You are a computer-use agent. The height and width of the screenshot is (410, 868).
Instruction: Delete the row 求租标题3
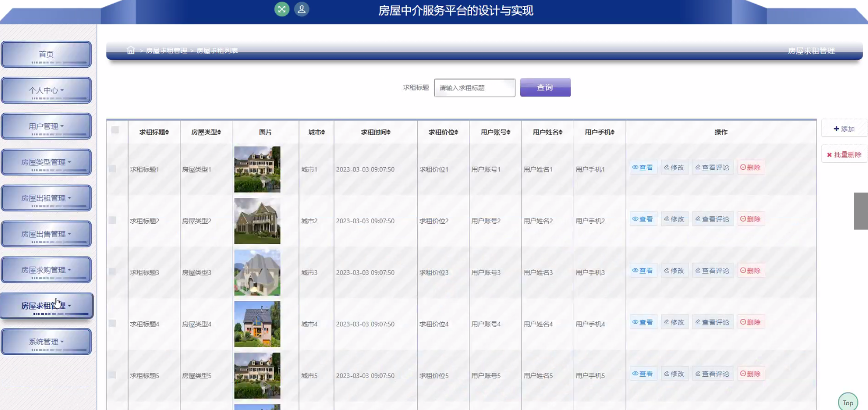point(751,270)
